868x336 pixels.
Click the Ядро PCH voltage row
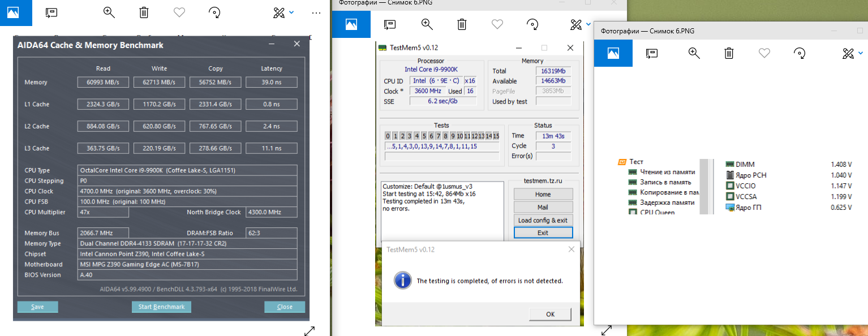pyautogui.click(x=789, y=175)
